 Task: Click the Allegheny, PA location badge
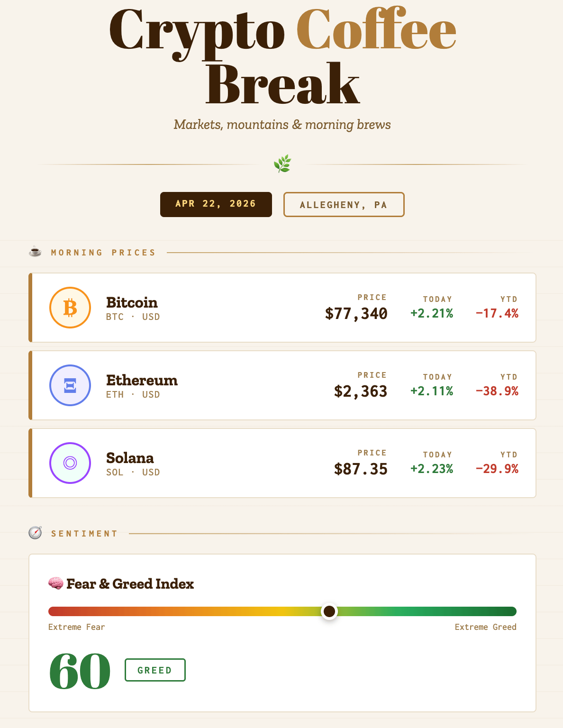[x=344, y=205]
